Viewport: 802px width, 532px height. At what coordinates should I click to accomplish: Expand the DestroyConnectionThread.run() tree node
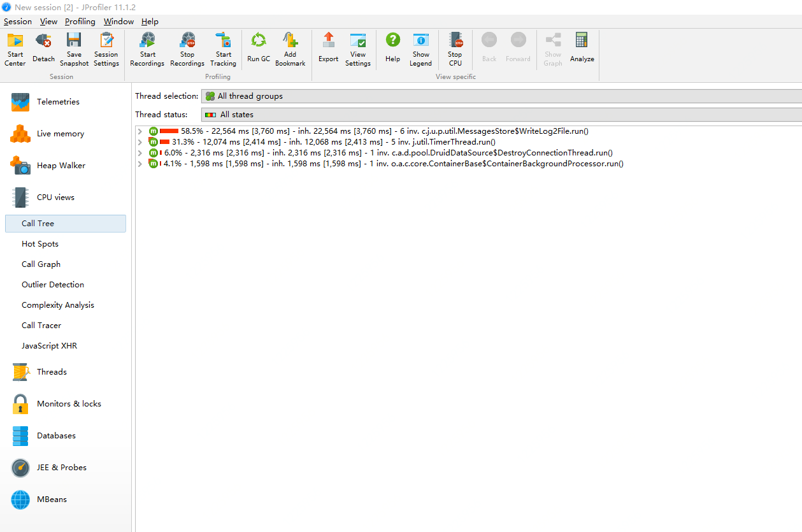pos(140,153)
